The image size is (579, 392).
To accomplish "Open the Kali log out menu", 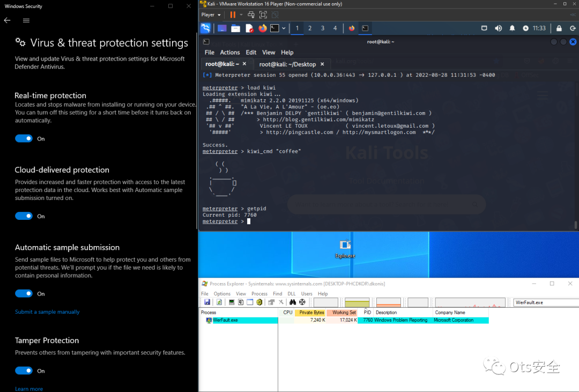I will tap(573, 28).
